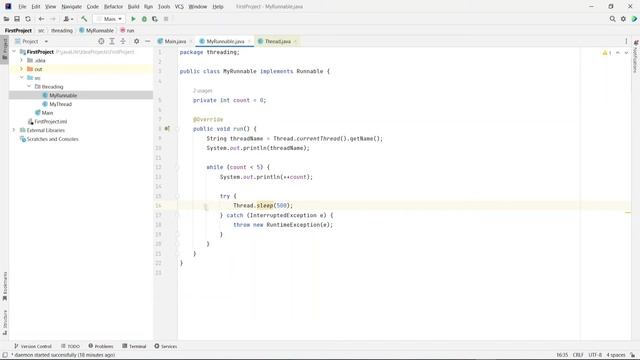
Task: Open Services tool window
Action: (x=166, y=346)
